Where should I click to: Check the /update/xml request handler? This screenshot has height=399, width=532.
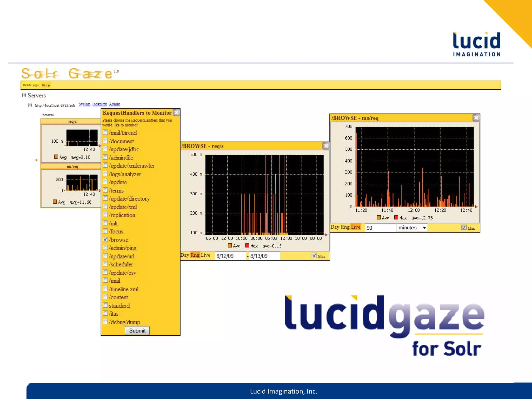coord(105,207)
